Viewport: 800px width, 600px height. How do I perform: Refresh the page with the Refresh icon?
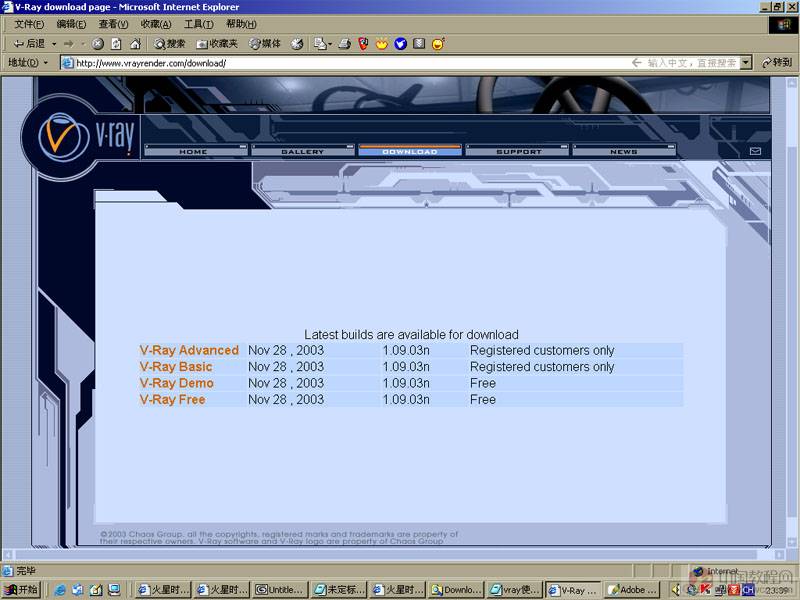116,44
